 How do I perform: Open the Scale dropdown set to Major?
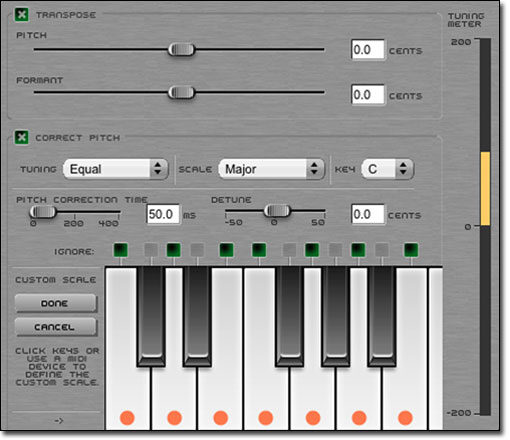pos(271,169)
